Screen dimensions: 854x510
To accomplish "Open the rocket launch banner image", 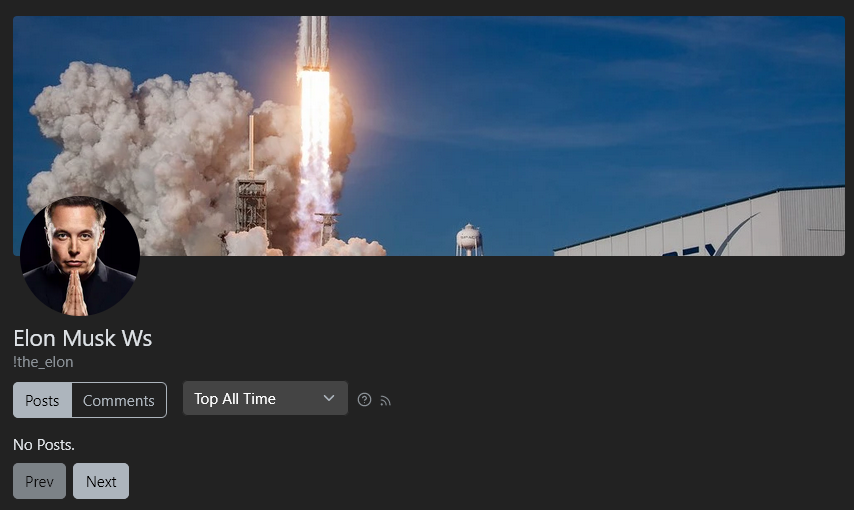I will pos(429,136).
